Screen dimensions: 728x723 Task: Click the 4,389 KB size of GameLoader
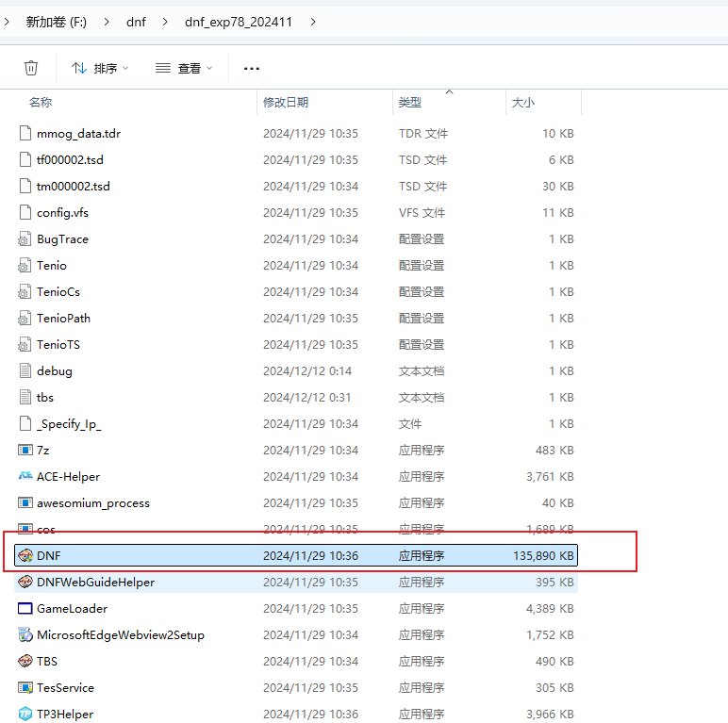click(x=550, y=608)
